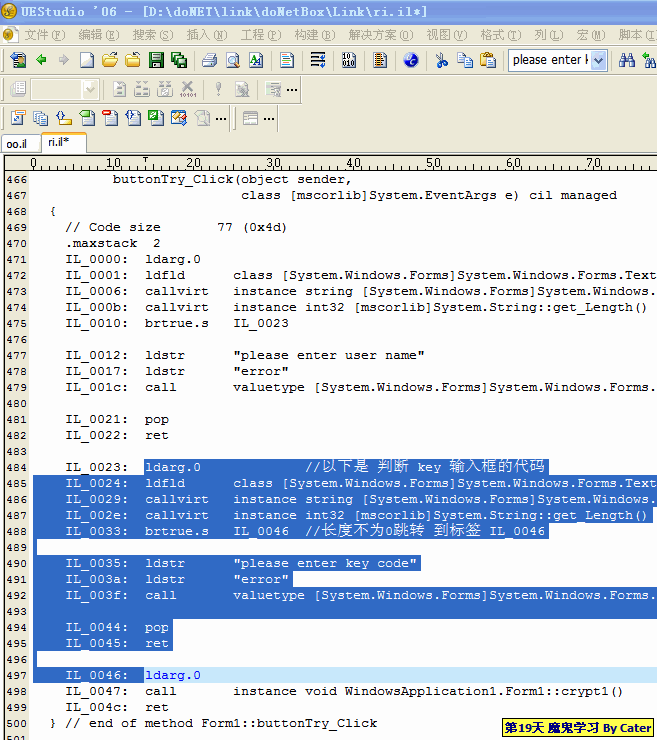Image resolution: width=657 pixels, height=740 pixels.
Task: Open the 格式(T) Format menu
Action: click(500, 35)
